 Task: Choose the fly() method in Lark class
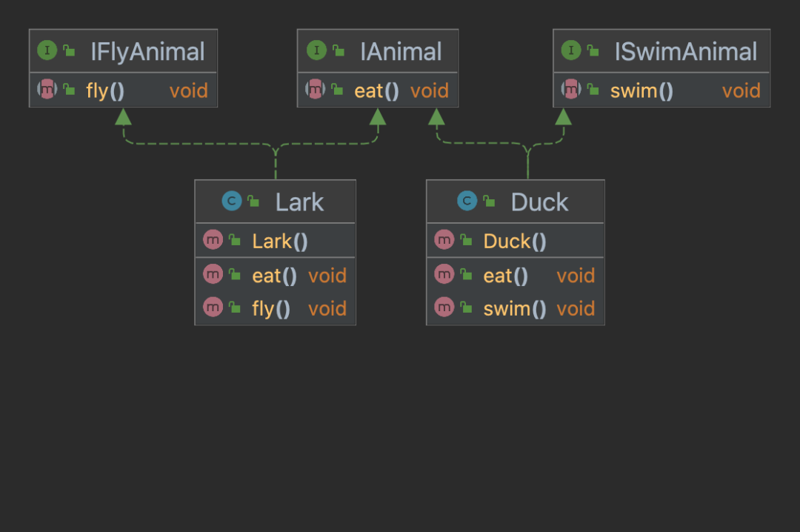coord(271,308)
